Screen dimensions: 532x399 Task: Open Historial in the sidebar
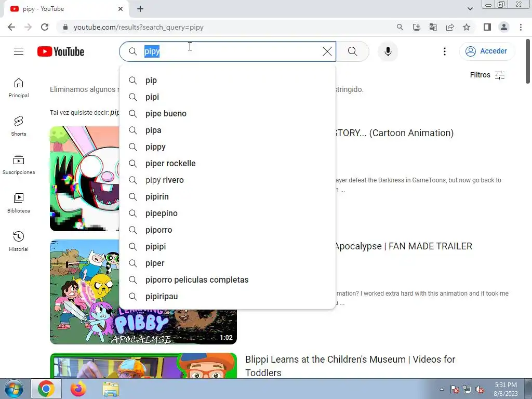19,241
